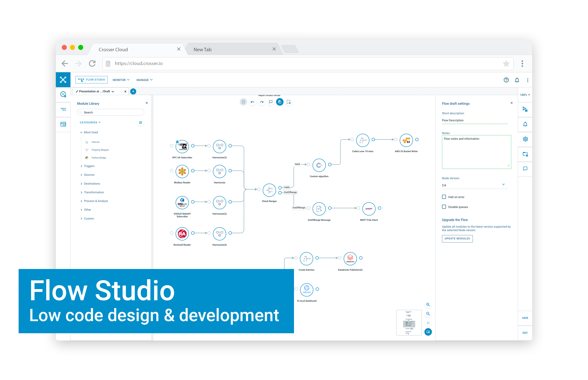
Task: Enable the Halt on error checkbox
Action: pyautogui.click(x=444, y=197)
